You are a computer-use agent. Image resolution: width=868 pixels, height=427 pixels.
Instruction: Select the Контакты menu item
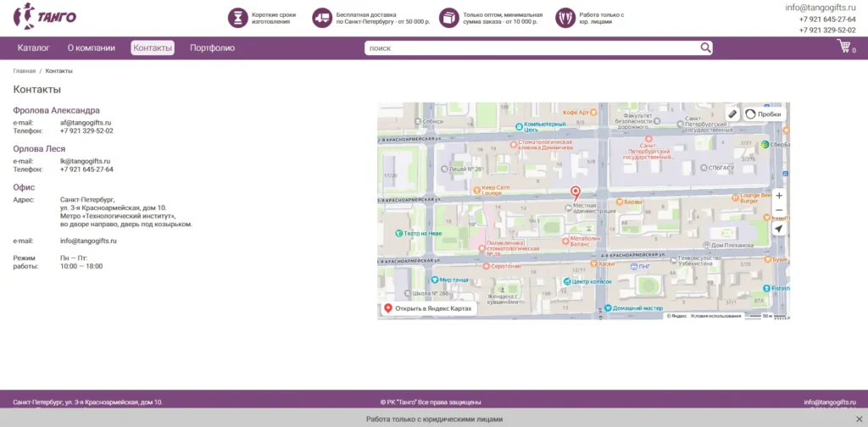pyautogui.click(x=153, y=48)
